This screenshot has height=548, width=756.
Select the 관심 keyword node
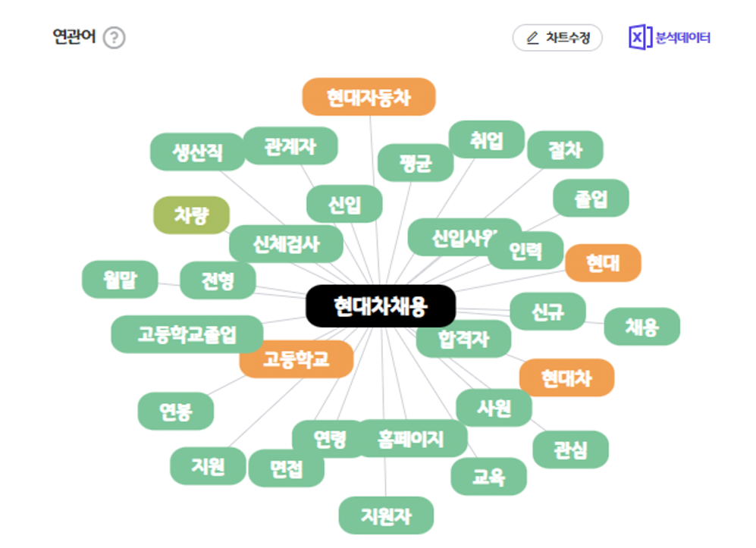coord(571,449)
